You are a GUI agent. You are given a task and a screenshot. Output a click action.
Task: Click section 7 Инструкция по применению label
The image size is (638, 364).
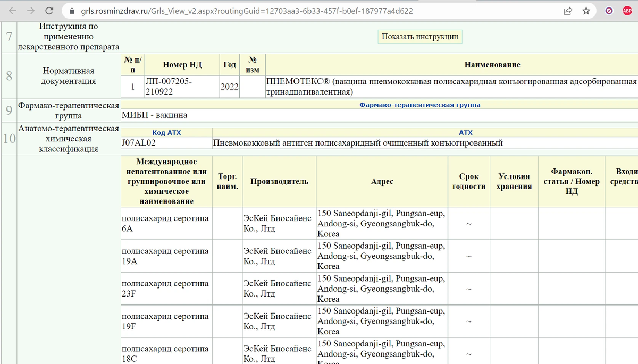(68, 36)
